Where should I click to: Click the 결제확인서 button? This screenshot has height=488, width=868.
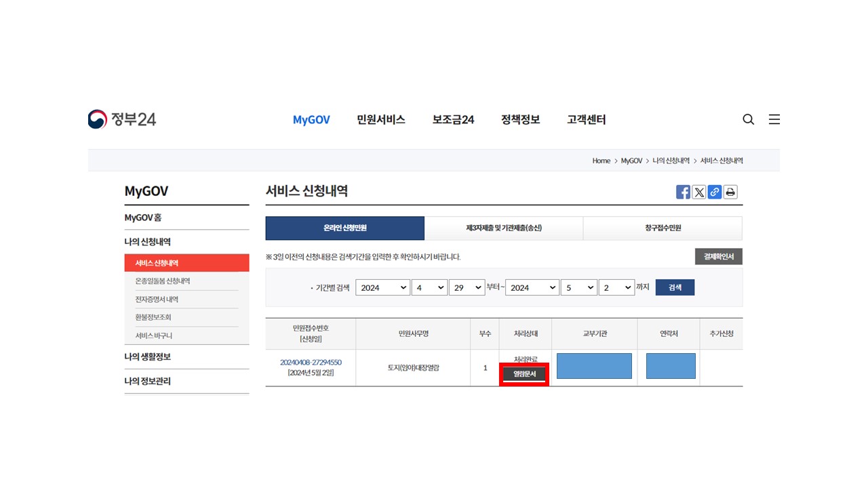[718, 256]
